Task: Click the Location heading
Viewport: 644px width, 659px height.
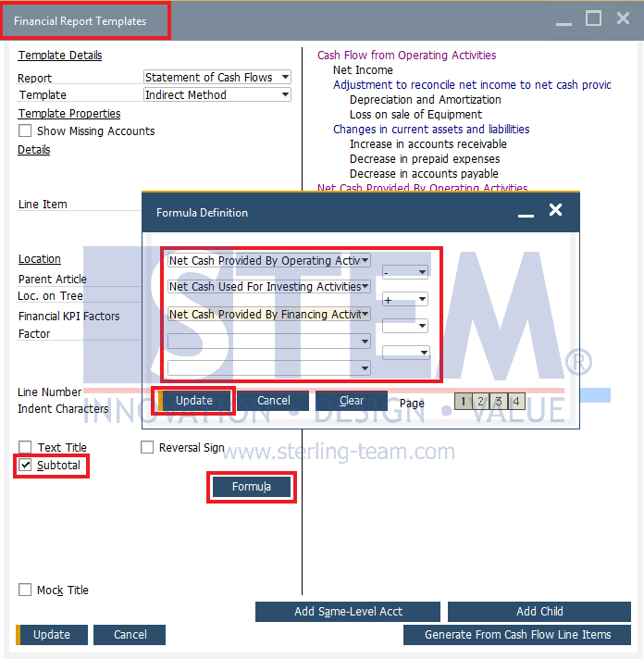Action: [40, 259]
